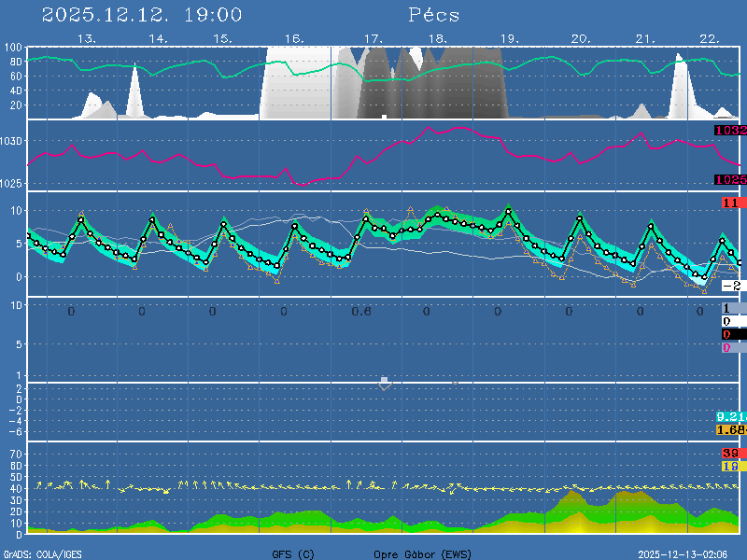The width and height of the screenshot is (747, 560).
Task: Click the precipitation marker icon below 0.6
Action: pos(384,383)
